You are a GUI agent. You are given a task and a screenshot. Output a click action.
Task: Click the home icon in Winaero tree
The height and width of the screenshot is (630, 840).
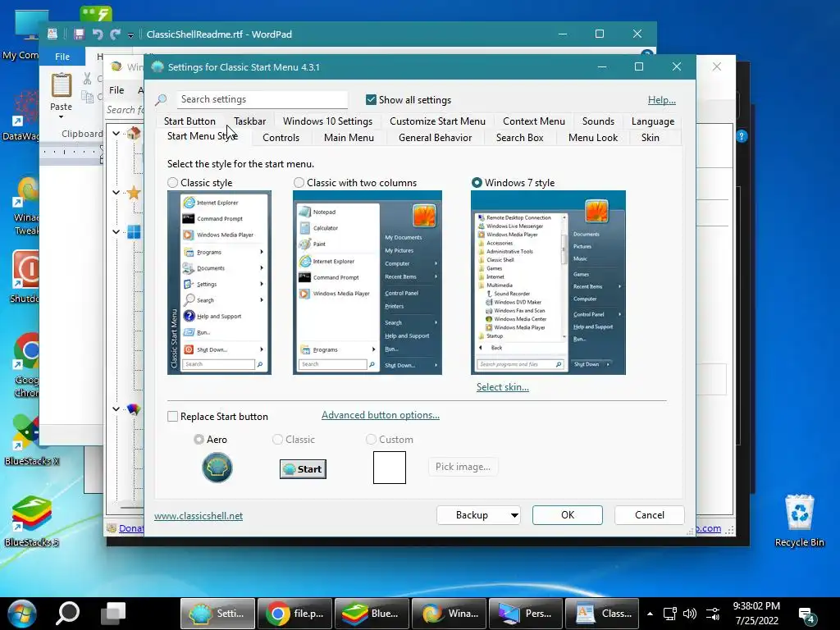point(134,133)
